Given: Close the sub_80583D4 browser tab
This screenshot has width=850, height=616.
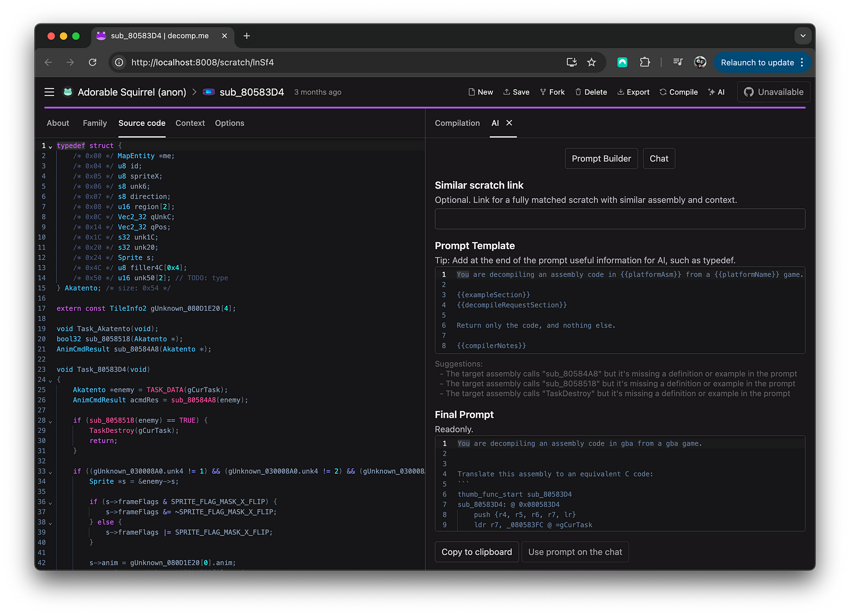Looking at the screenshot, I should point(224,36).
